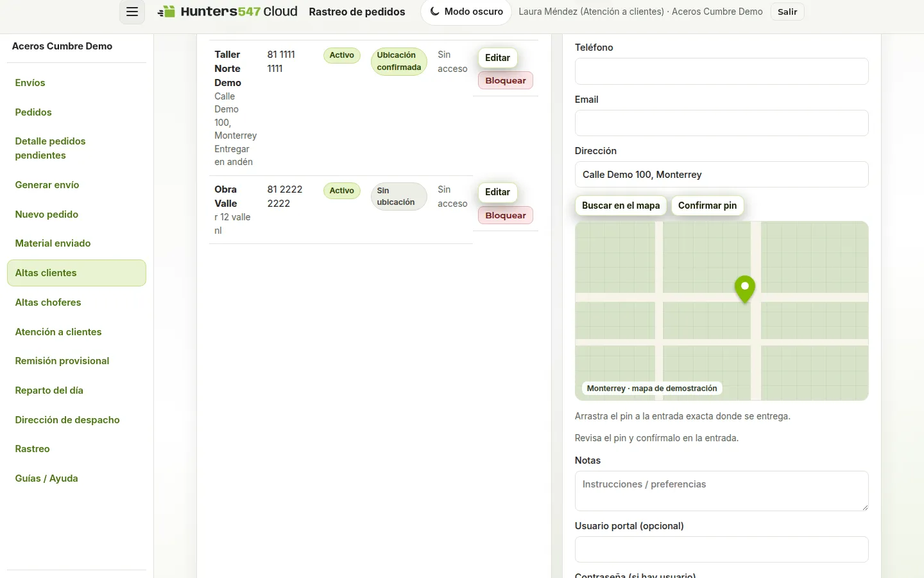Go to Atención a clientes

coord(76,332)
